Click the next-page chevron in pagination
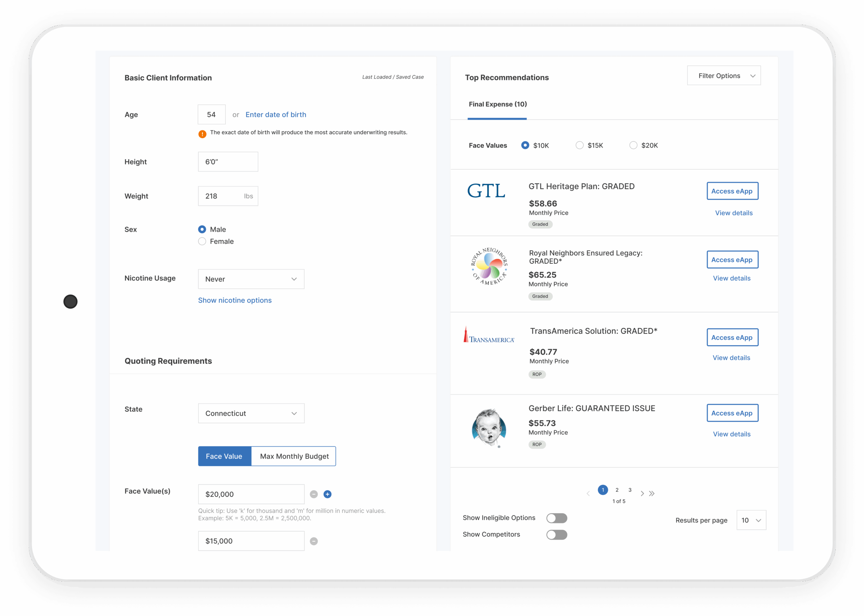Image resolution: width=864 pixels, height=616 pixels. pyautogui.click(x=642, y=493)
